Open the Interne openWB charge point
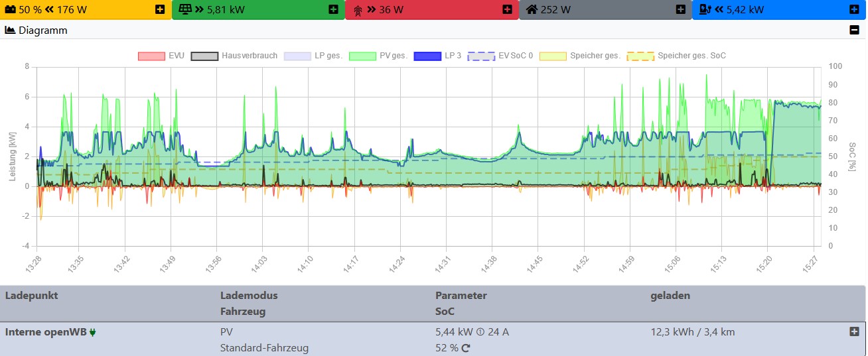Screen dimensions: 868x356 click(x=46, y=332)
